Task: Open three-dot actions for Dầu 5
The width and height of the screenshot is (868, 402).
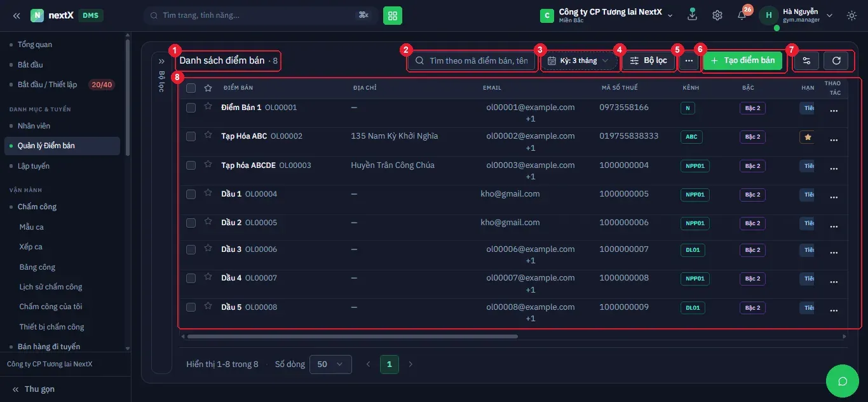Action: (x=834, y=310)
